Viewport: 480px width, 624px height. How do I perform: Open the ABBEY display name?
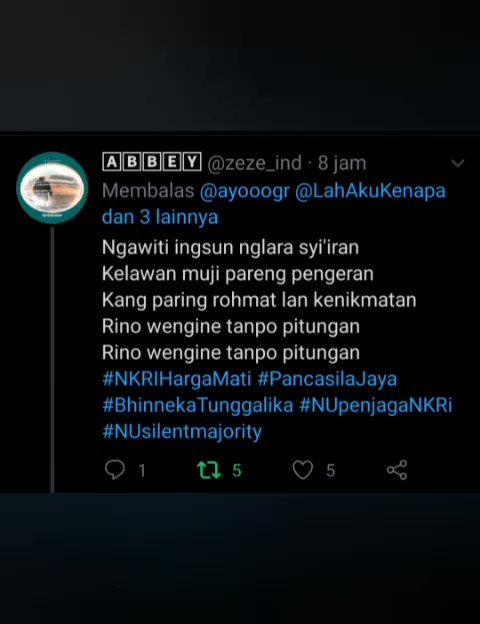click(152, 162)
